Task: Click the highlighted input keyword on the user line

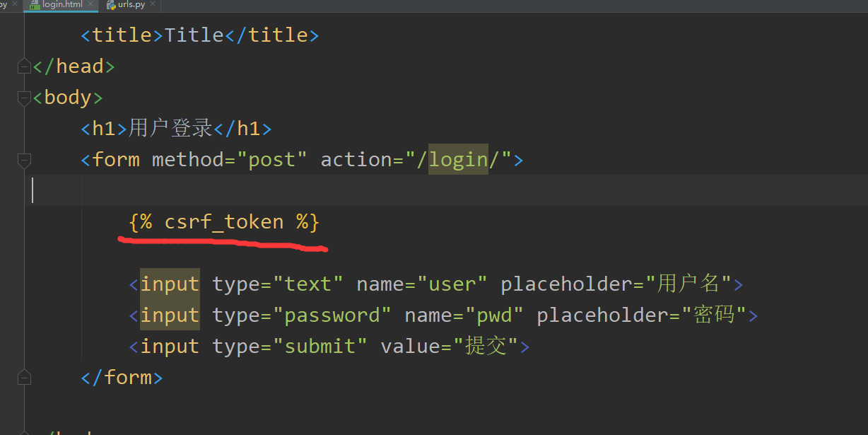Action: [x=170, y=284]
